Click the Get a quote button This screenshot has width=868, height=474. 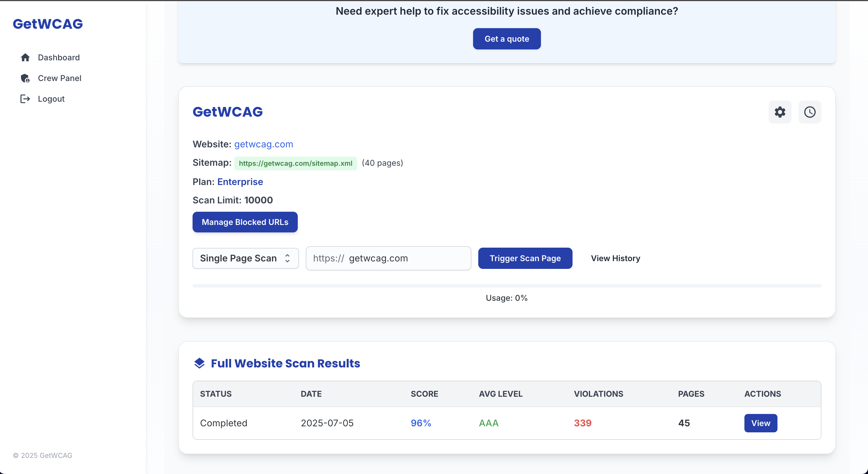click(506, 39)
